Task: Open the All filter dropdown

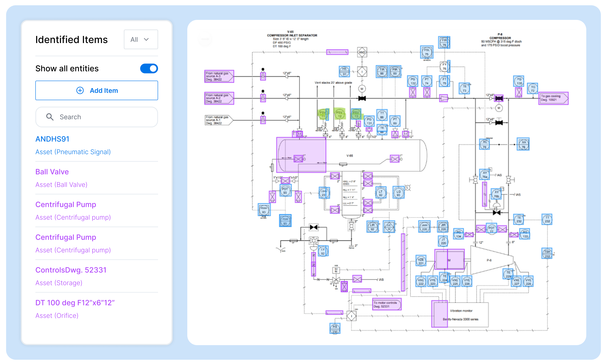Action: coord(140,39)
